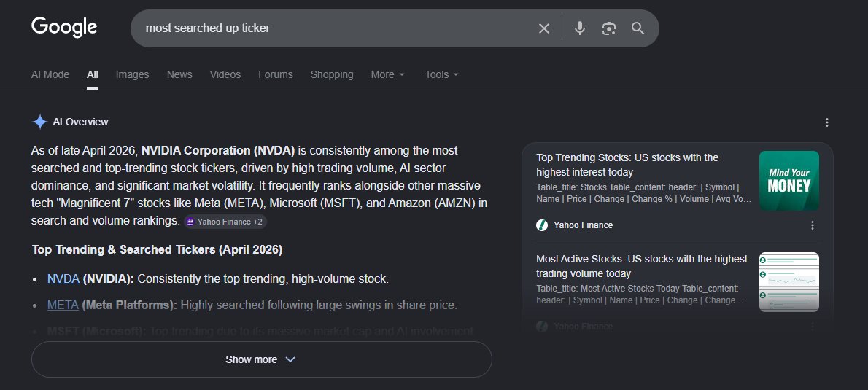Click heading Top Trending & Searched Tickers
Screen dimensions: 868x390
(158, 250)
